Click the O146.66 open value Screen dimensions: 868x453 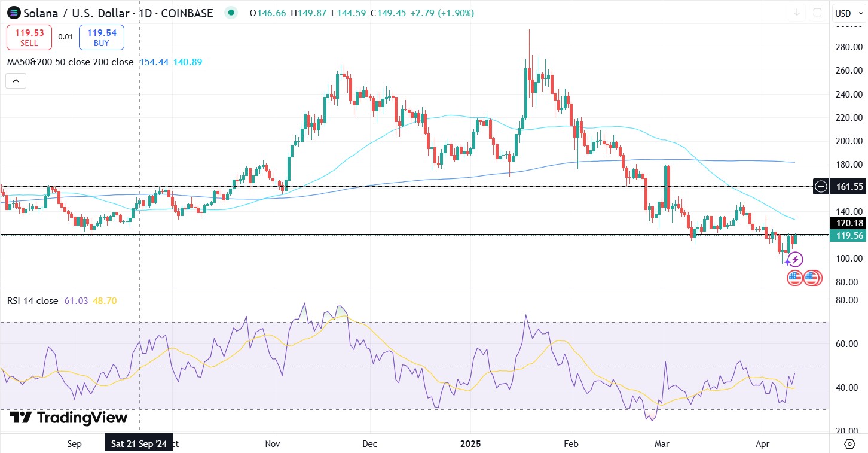(x=268, y=13)
